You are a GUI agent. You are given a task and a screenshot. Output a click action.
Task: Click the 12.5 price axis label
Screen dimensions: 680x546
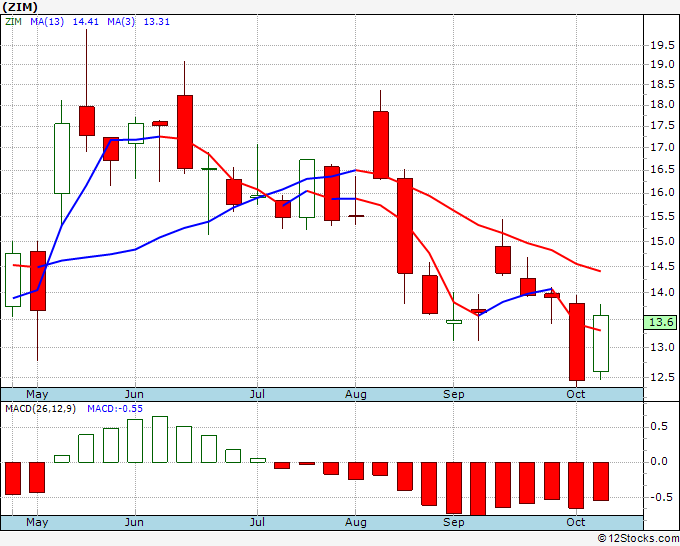[x=662, y=377]
